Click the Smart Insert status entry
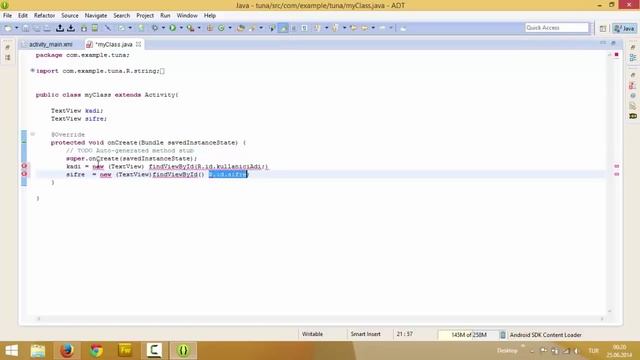 click(x=365, y=334)
